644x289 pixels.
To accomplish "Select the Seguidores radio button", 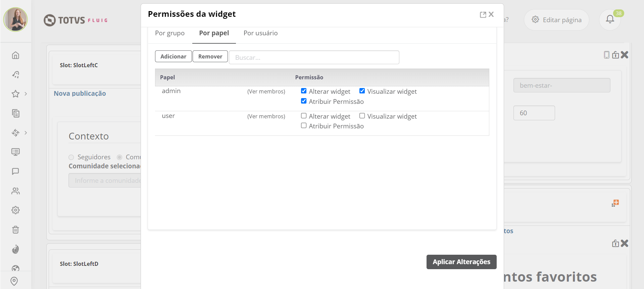I will tap(71, 157).
